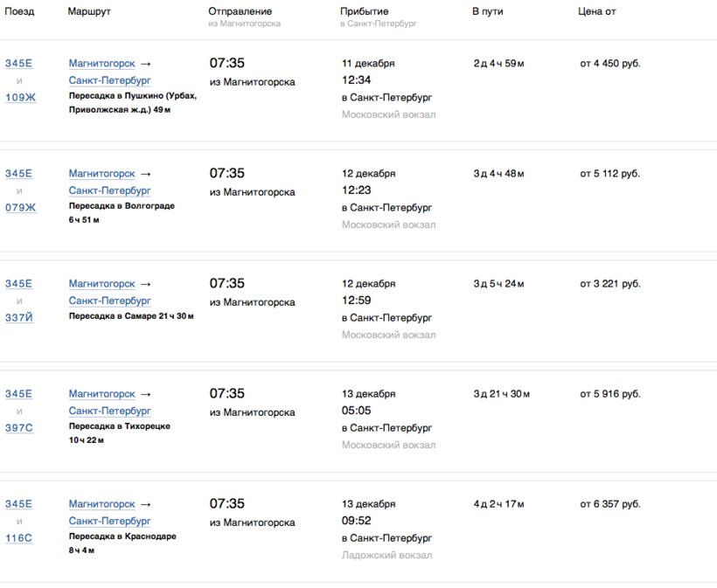Select the price от 3 221 руб.
The height and width of the screenshot is (588, 717).
pyautogui.click(x=609, y=283)
